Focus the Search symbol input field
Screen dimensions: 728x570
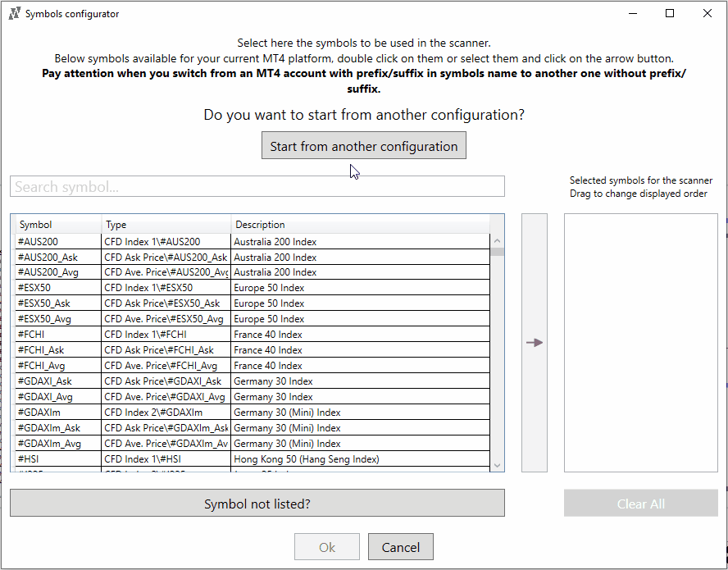(257, 186)
